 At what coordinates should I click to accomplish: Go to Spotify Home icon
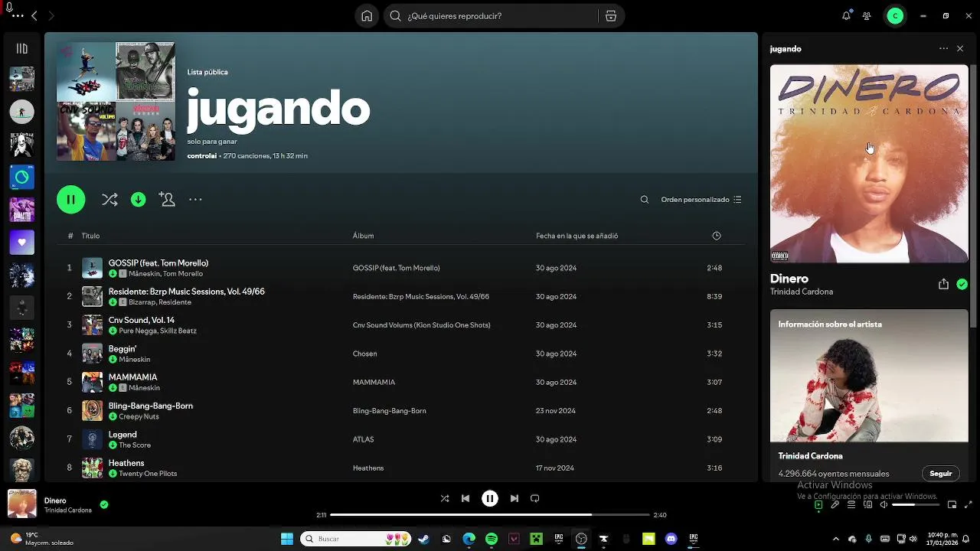pyautogui.click(x=367, y=16)
